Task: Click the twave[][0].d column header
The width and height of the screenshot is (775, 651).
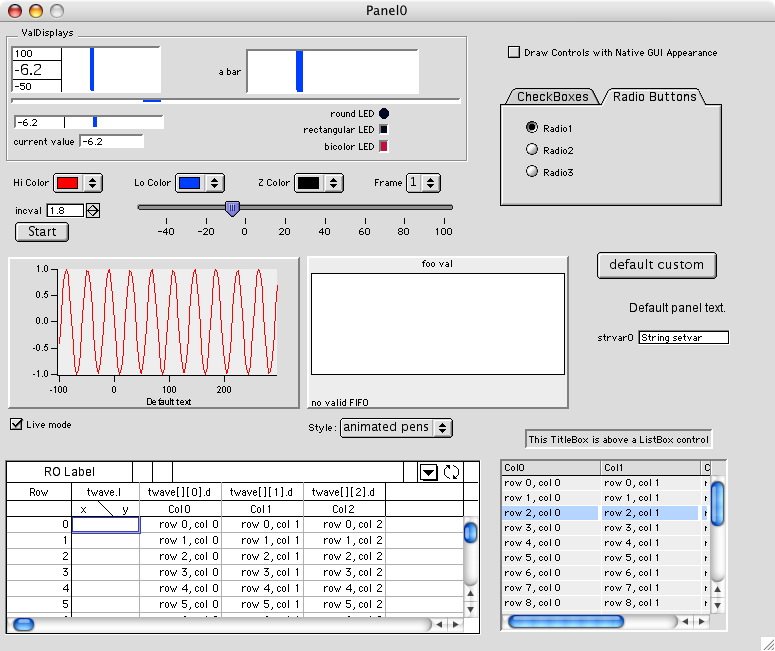Action: [x=181, y=492]
